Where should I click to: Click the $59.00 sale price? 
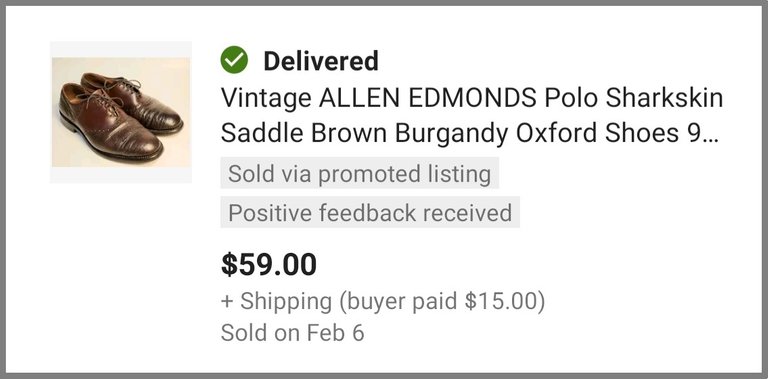tap(269, 264)
